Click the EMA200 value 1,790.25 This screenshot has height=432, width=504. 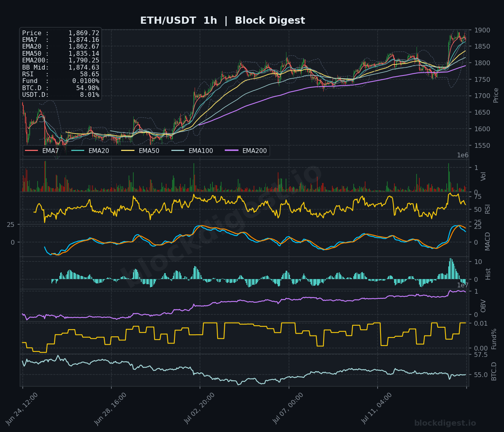84,60
